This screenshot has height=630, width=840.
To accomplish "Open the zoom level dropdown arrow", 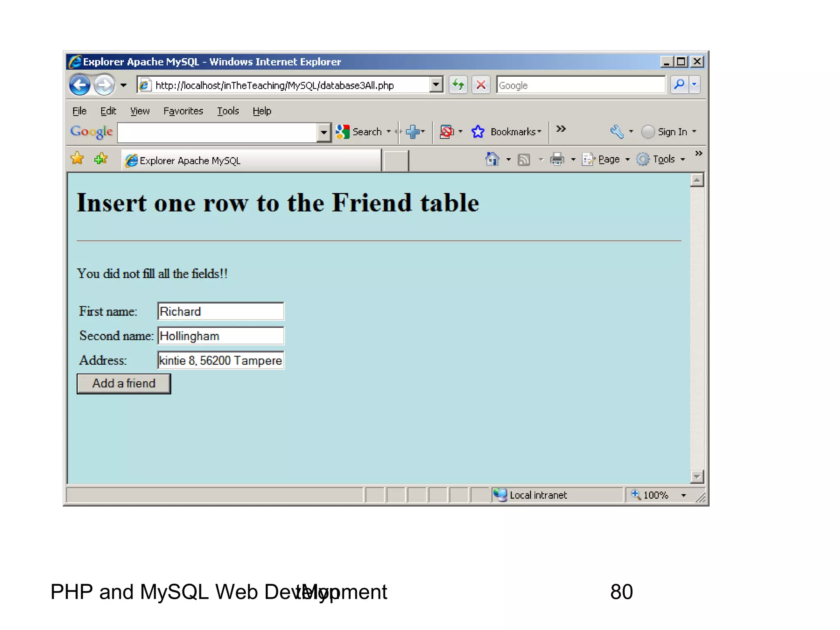I will (x=684, y=495).
